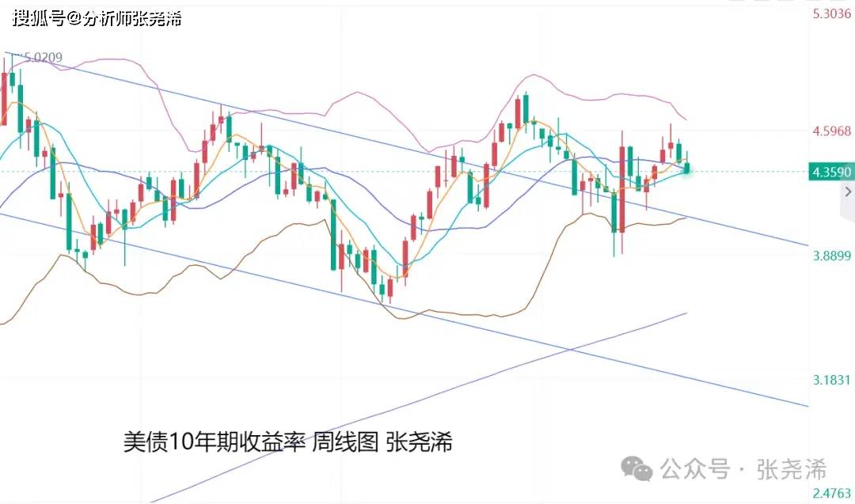Open the 搜狐号@分析师张尧浠 watermark link
This screenshot has width=855, height=504.
(97, 18)
